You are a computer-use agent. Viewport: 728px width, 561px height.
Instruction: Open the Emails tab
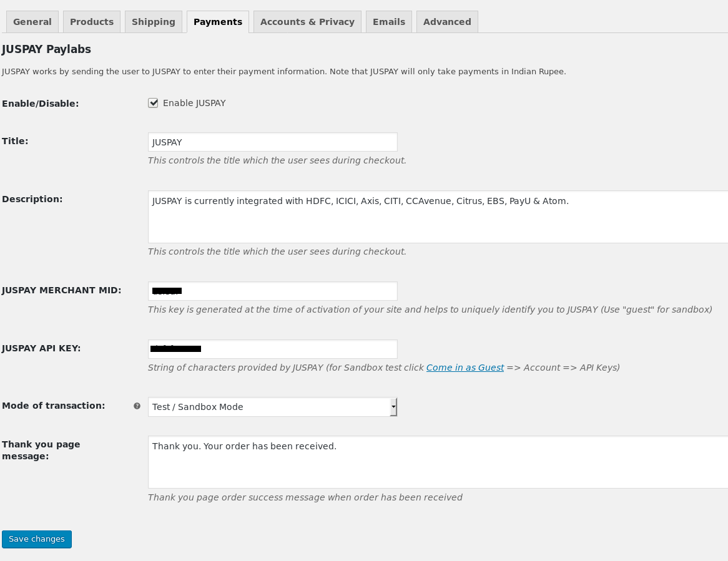(388, 22)
